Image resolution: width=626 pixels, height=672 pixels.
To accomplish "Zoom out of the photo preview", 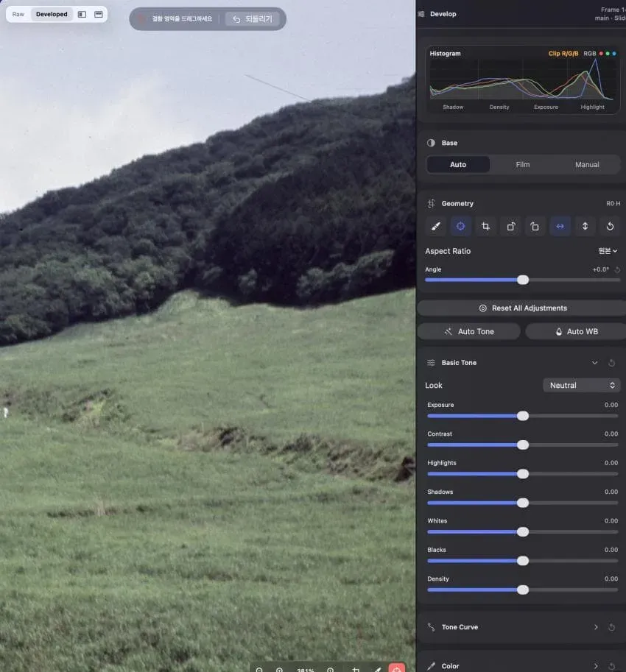I will [x=259, y=669].
